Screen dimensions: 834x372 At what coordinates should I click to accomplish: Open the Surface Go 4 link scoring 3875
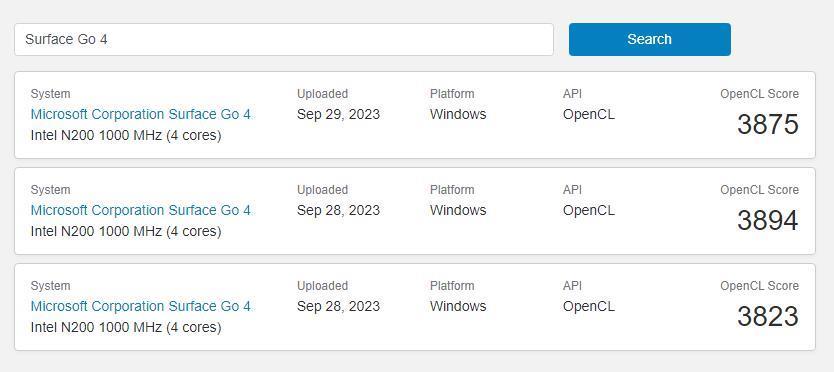140,114
